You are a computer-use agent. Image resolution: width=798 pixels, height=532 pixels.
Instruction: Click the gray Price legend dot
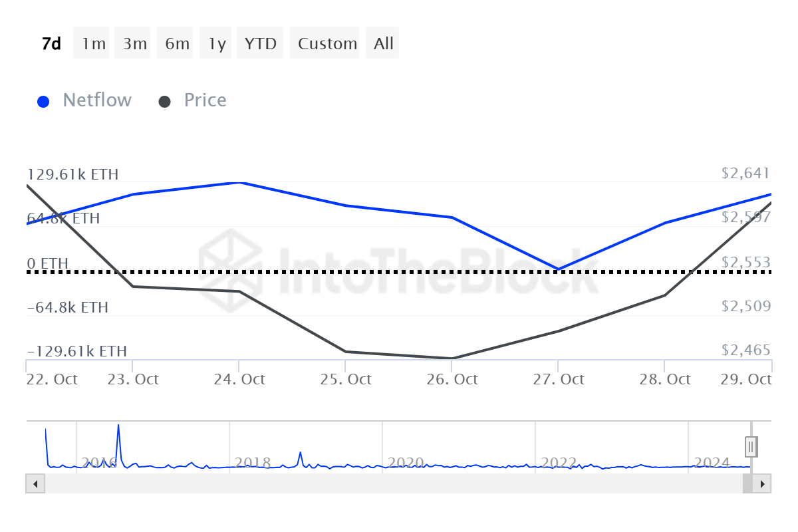coord(164,100)
